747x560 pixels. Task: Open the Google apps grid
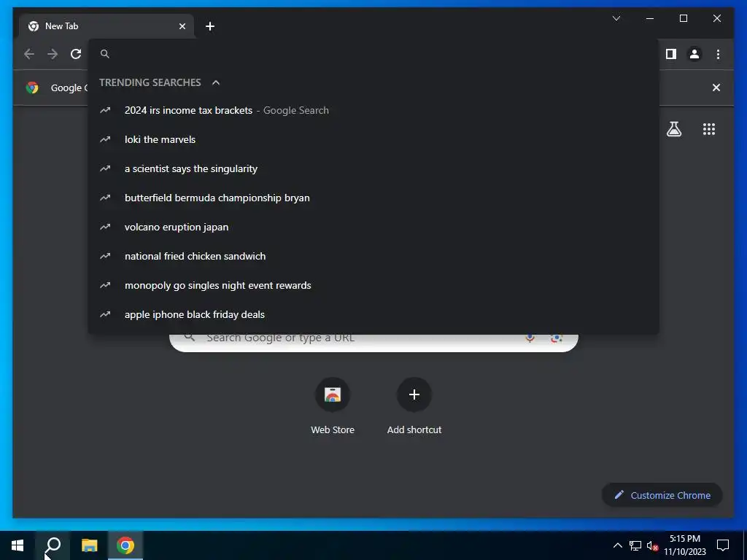click(709, 129)
